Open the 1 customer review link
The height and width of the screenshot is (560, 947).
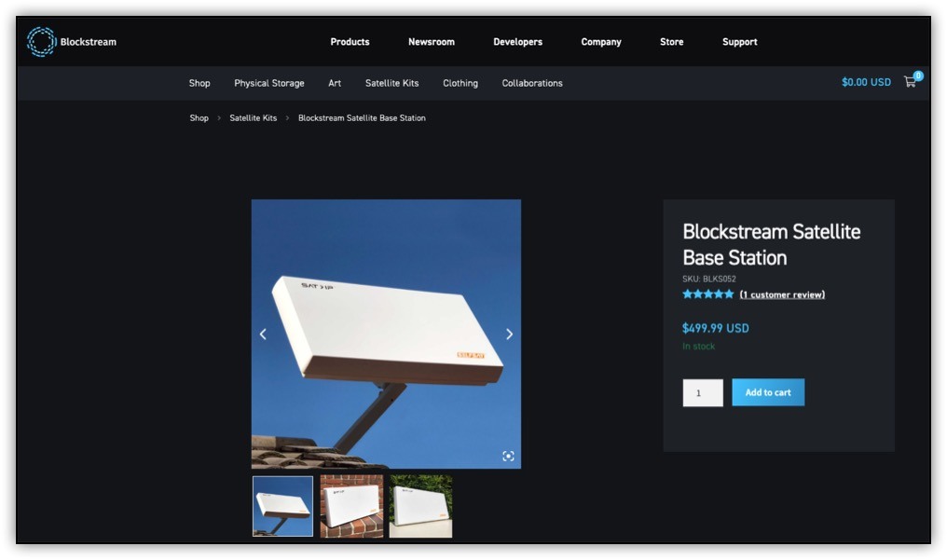coord(782,294)
